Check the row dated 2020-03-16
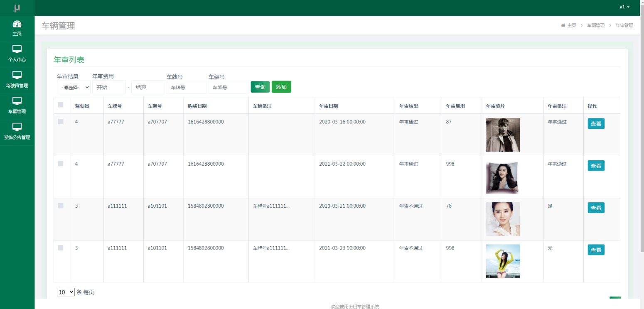The width and height of the screenshot is (644, 309). tap(61, 122)
